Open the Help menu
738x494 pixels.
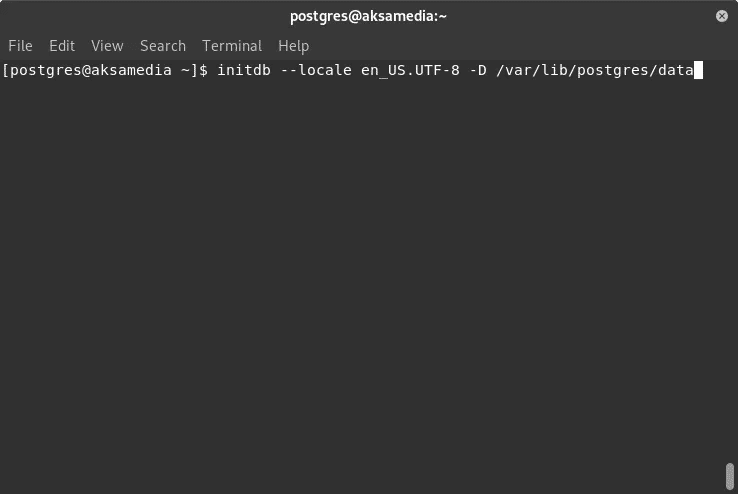click(x=294, y=46)
